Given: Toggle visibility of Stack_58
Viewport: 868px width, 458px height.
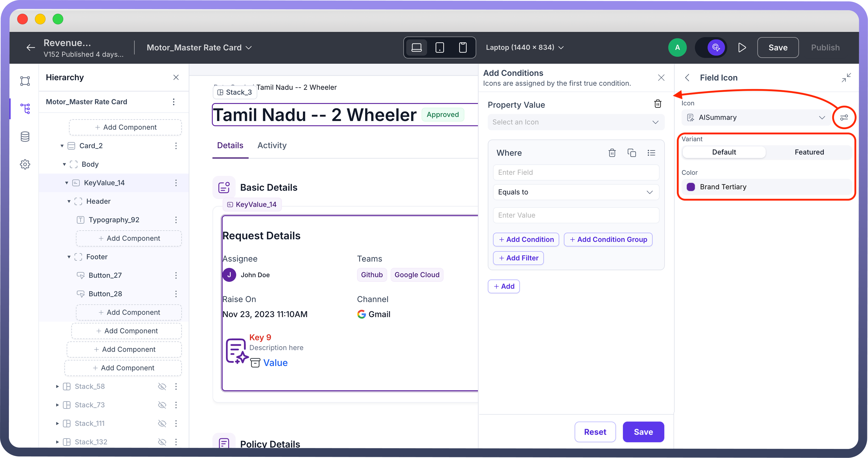Looking at the screenshot, I should (x=162, y=386).
